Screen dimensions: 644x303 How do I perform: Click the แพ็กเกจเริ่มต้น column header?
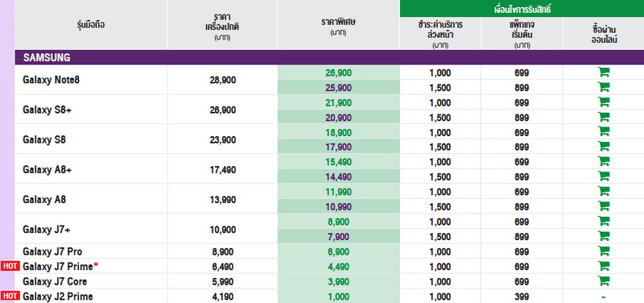pos(522,35)
